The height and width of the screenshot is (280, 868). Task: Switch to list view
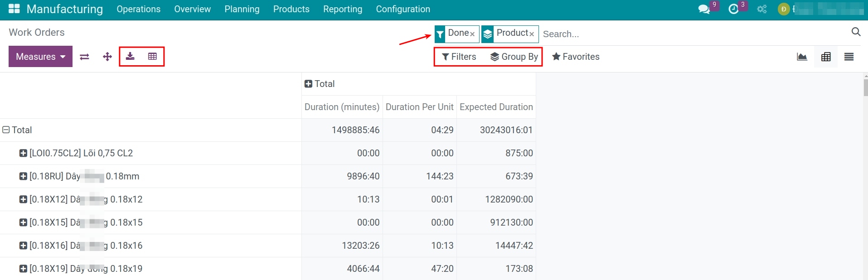pos(849,57)
